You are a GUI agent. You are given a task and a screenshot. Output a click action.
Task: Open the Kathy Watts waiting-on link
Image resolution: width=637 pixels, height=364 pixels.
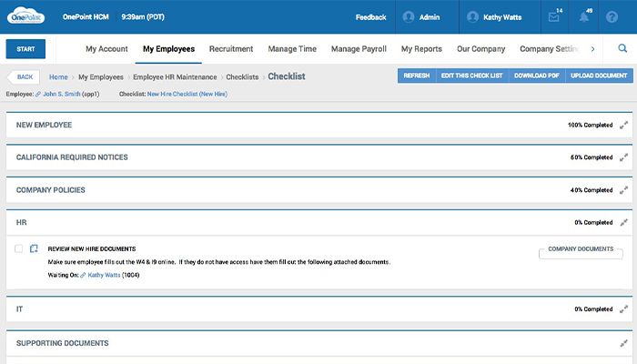pyautogui.click(x=103, y=274)
